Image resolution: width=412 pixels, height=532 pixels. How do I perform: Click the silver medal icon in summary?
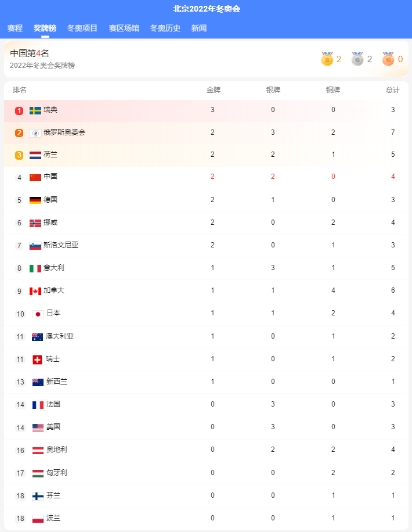pos(357,59)
